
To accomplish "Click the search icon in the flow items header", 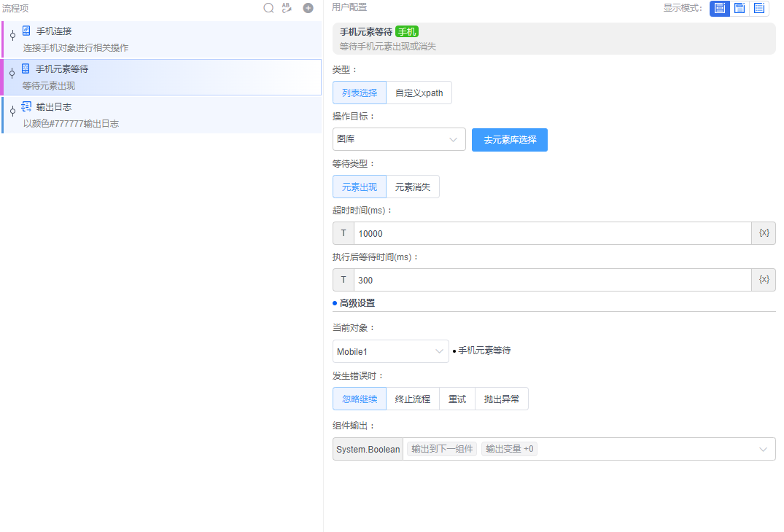I will (x=268, y=8).
